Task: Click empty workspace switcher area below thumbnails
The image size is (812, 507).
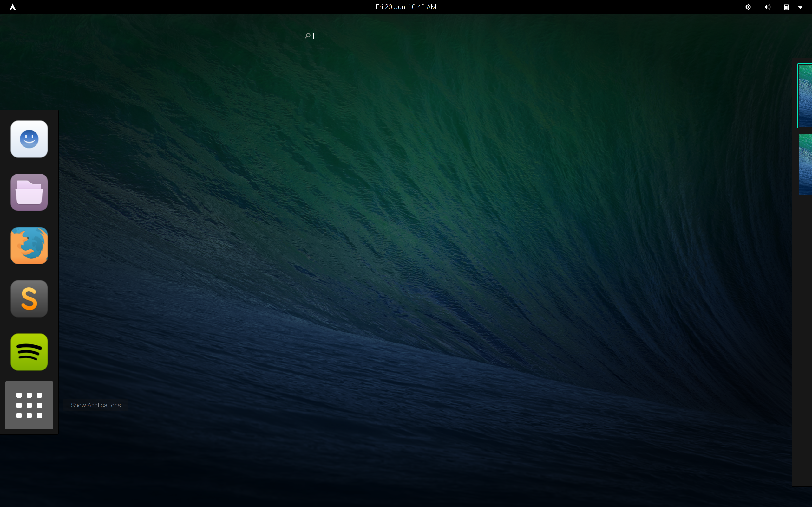Action: tap(802, 335)
